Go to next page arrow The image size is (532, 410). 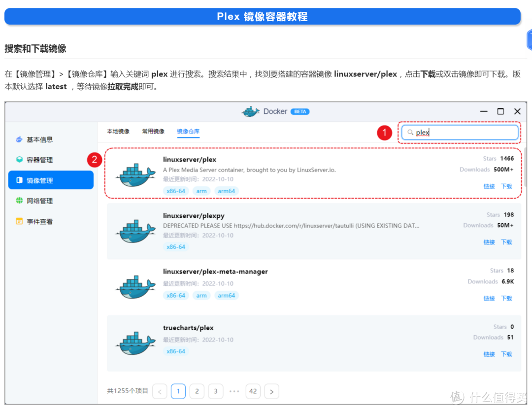[272, 391]
